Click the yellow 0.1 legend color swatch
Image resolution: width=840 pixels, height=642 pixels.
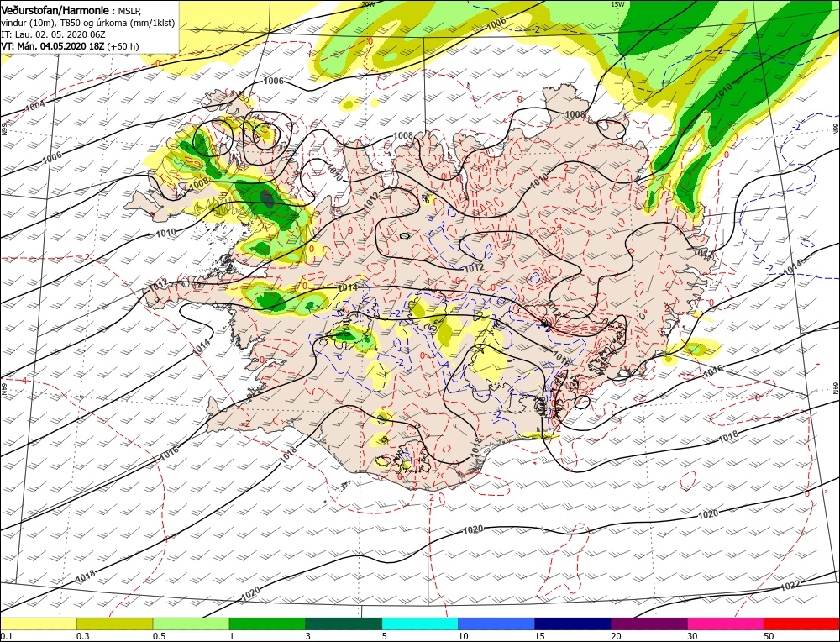point(39,624)
